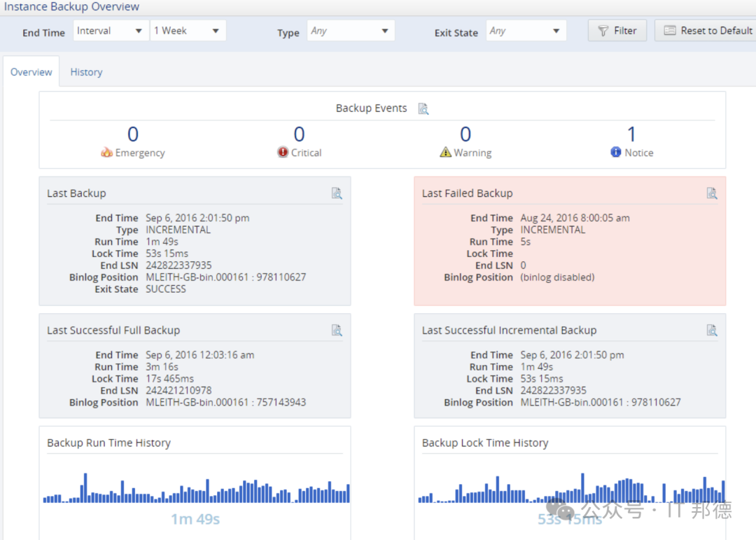Screen dimensions: 756x540
Task: Select the SUCCESS exit state value
Action: [166, 289]
